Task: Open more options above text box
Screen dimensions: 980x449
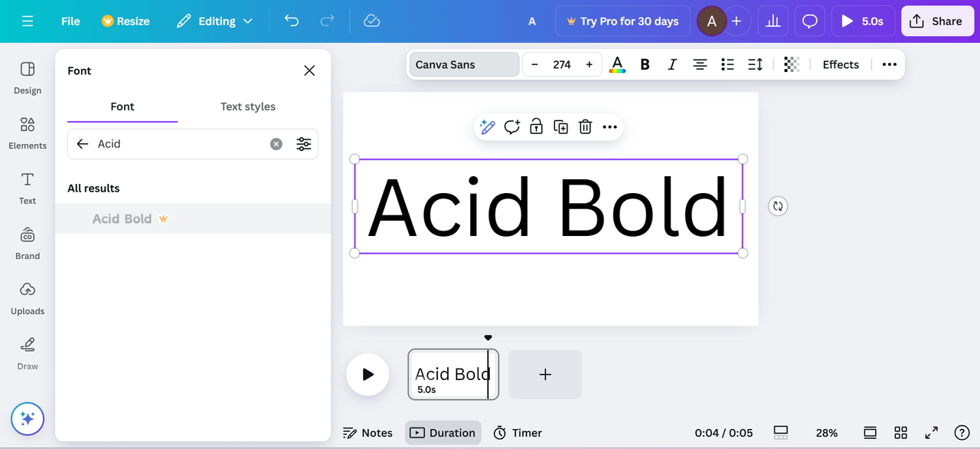Action: (x=610, y=127)
